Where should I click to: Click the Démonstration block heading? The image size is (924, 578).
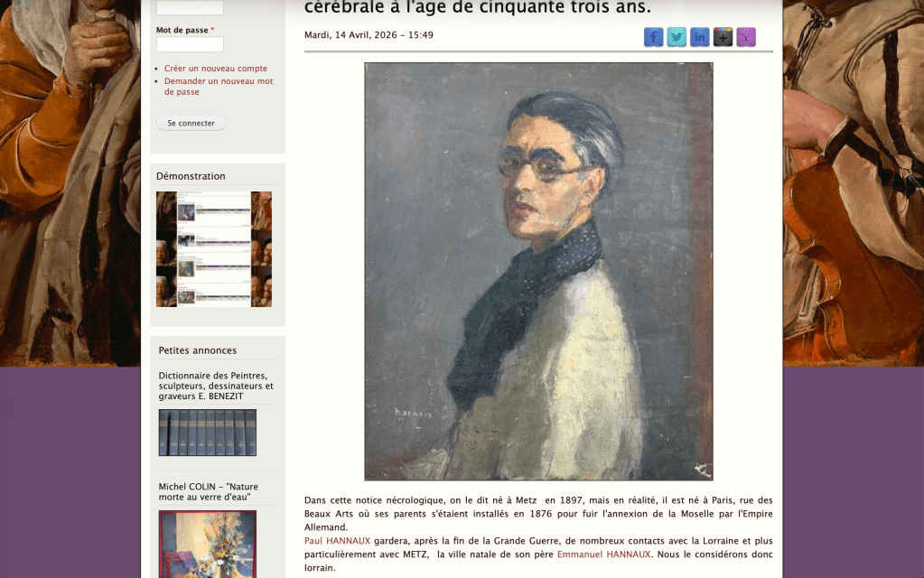pos(191,176)
